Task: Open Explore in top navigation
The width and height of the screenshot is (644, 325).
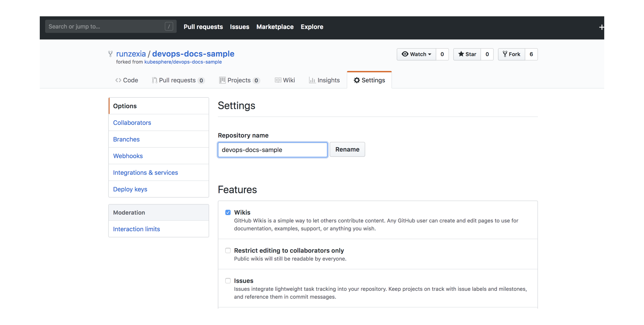Action: click(312, 27)
